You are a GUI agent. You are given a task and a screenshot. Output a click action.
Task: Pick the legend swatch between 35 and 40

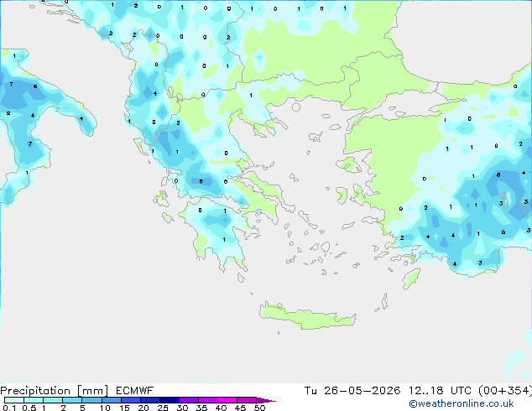pyautogui.click(x=208, y=400)
